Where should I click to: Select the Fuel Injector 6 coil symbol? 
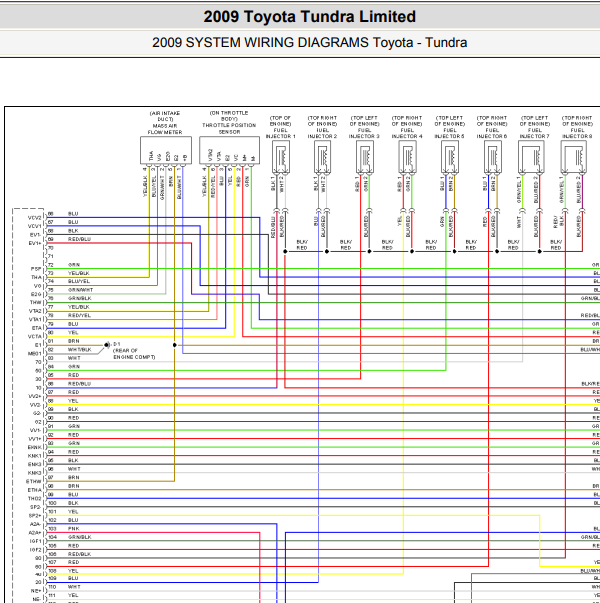coord(493,157)
